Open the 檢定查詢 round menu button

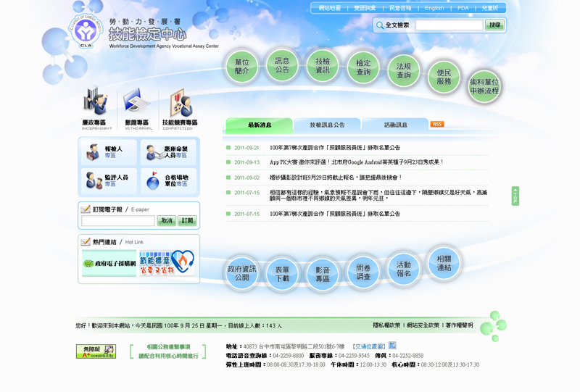[x=363, y=68]
